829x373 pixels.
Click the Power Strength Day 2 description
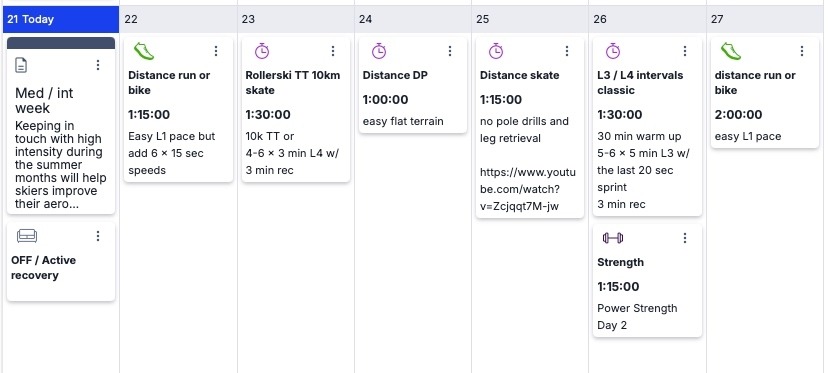tap(637, 316)
